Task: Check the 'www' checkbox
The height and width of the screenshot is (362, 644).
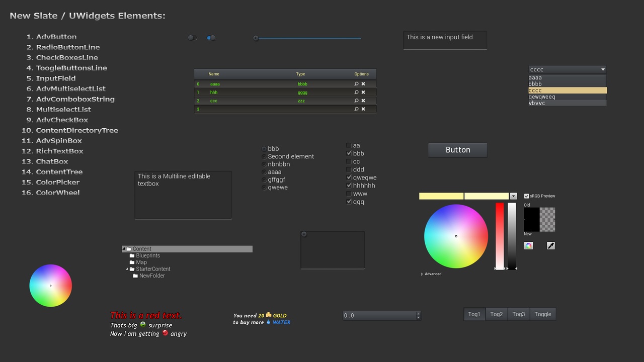Action: pyautogui.click(x=349, y=194)
